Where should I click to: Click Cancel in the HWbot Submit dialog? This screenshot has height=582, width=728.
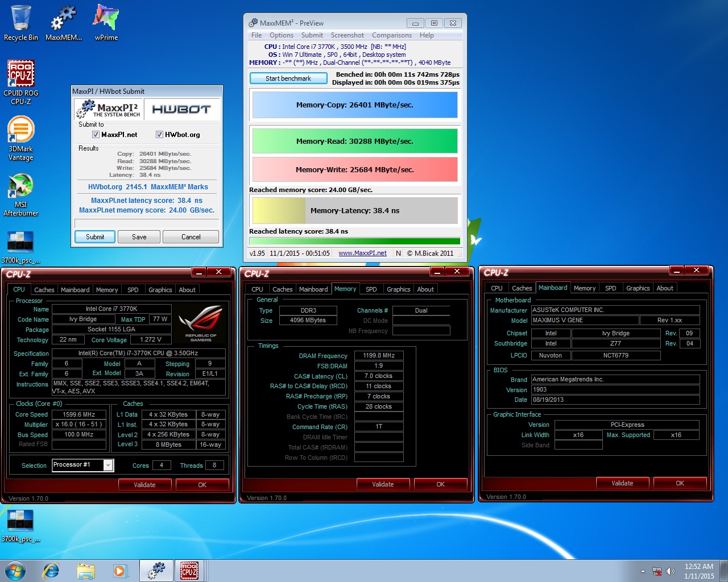click(191, 237)
